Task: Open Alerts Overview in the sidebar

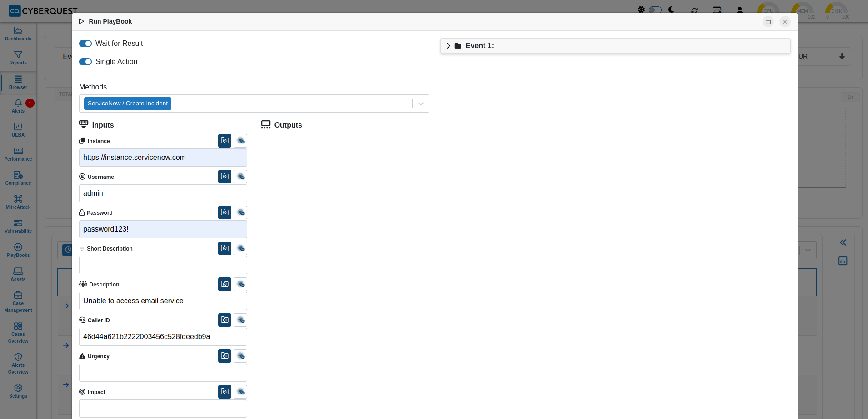Action: pos(18,364)
